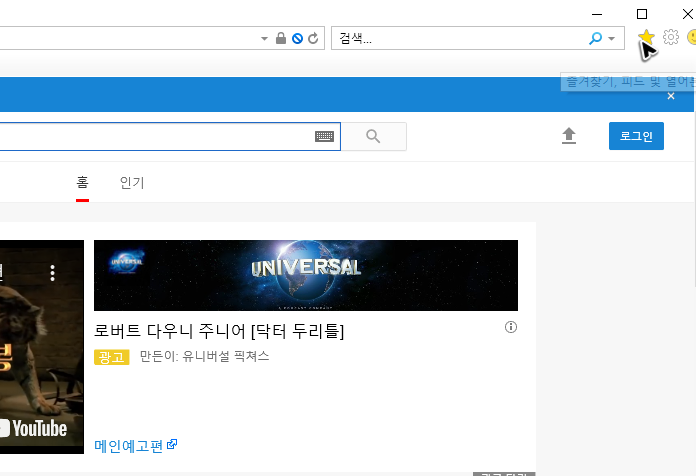Dismiss the blue notification banner
This screenshot has width=696, height=476.
pos(671,96)
